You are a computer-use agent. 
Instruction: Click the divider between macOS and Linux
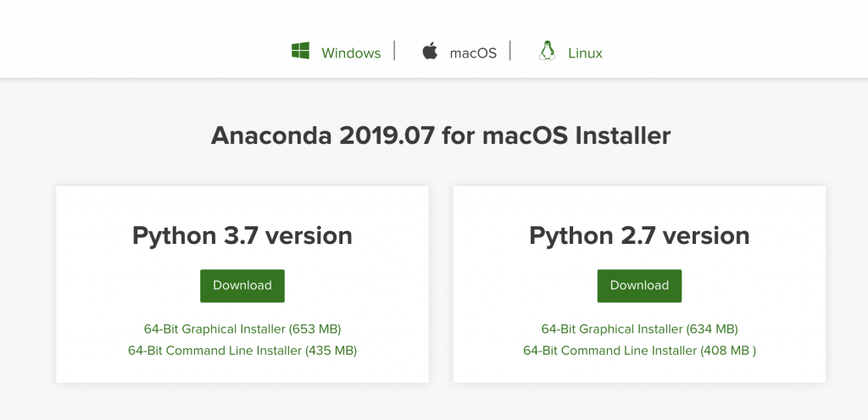tap(510, 52)
